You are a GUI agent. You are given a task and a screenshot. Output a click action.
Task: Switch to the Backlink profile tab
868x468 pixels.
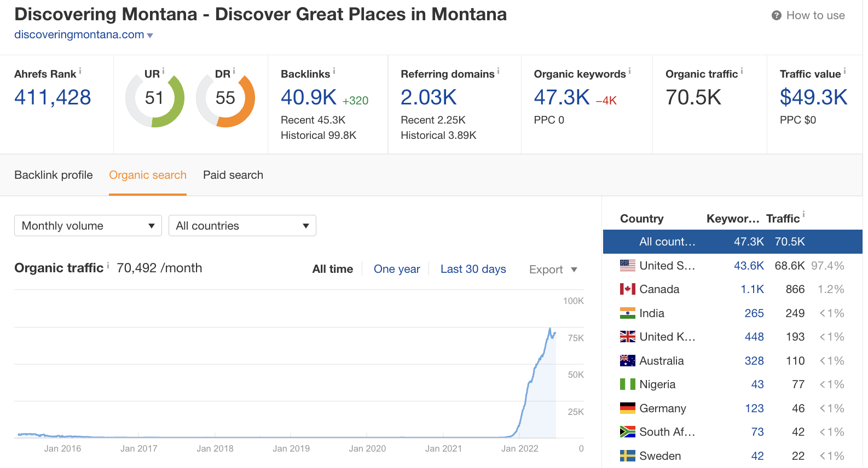(54, 175)
